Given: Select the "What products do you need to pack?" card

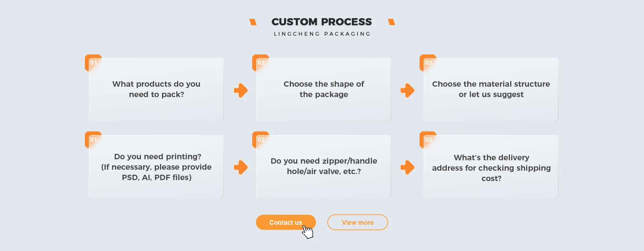Looking at the screenshot, I should 156,89.
